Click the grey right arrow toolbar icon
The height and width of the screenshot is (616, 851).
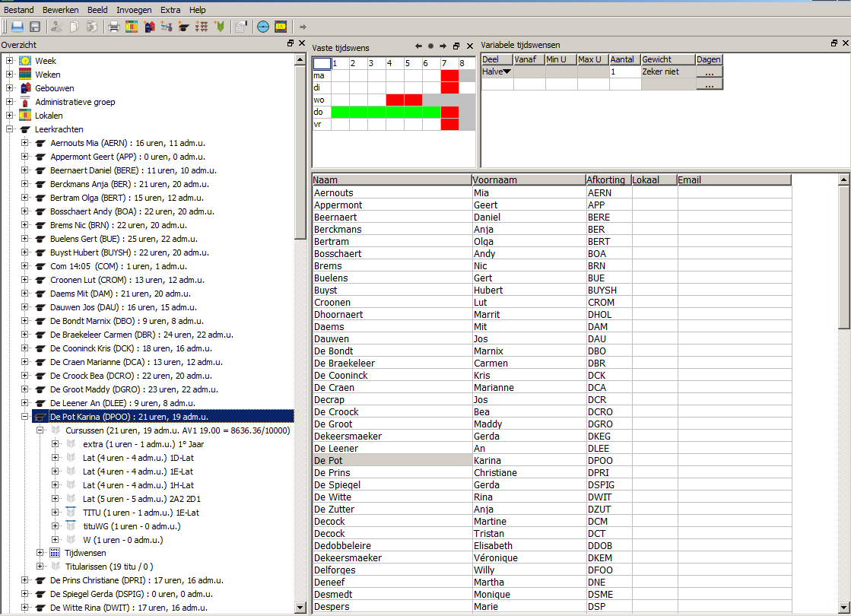[x=303, y=27]
